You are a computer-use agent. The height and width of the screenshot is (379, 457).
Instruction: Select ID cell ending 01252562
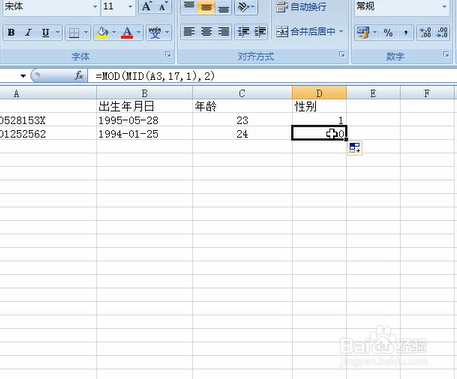[48, 134]
